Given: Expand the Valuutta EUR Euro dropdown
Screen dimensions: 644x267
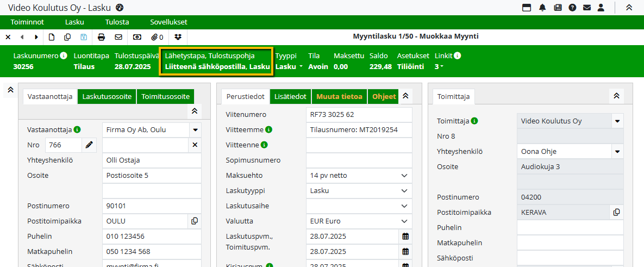Looking at the screenshot, I should tap(404, 221).
